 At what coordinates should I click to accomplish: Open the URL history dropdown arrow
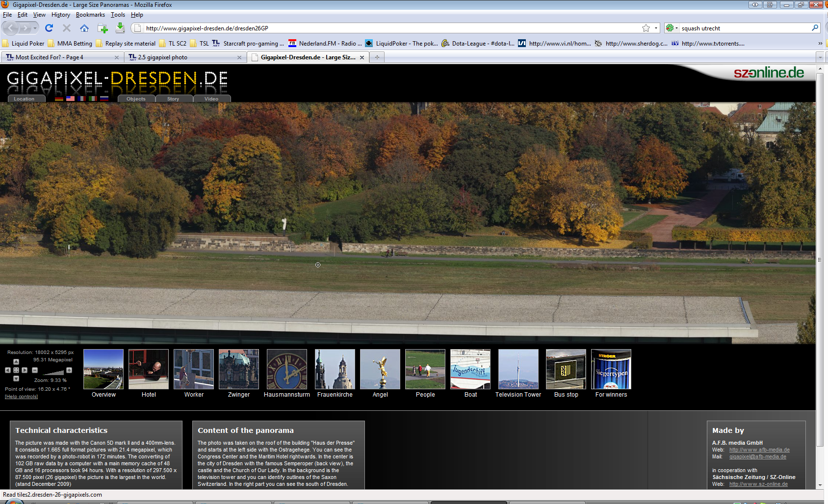click(x=656, y=28)
